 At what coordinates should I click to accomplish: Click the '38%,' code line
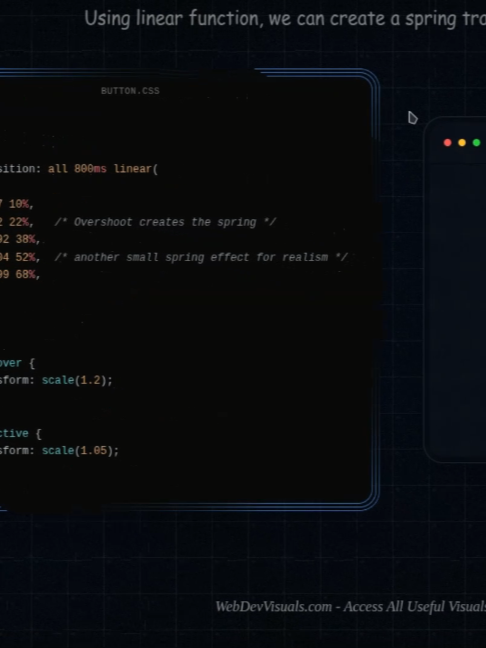click(20, 240)
